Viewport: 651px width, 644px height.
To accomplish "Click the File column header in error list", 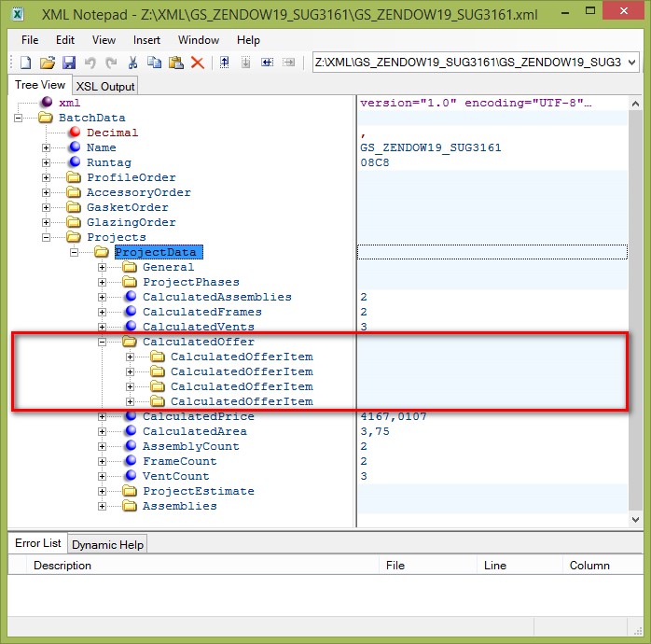I will (428, 565).
